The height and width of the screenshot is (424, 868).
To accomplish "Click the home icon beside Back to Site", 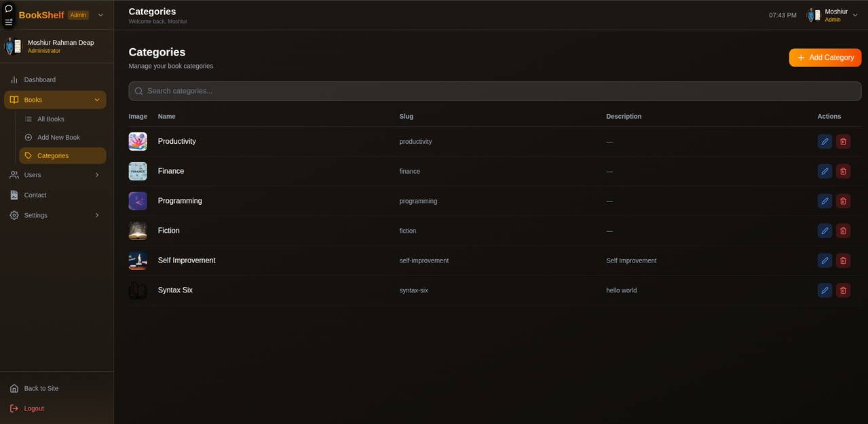I will [x=14, y=388].
